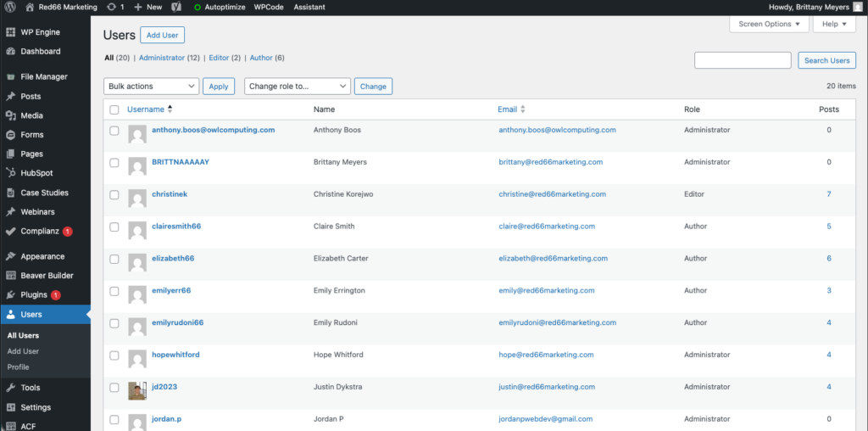
Task: Click jd2023 user avatar thumbnail
Action: pyautogui.click(x=136, y=390)
